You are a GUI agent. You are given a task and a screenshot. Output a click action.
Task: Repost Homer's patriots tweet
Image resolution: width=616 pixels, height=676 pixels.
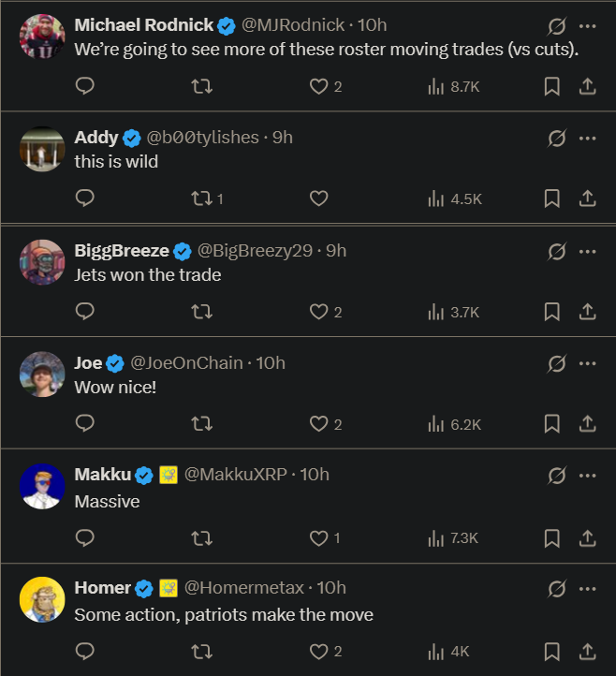click(201, 652)
